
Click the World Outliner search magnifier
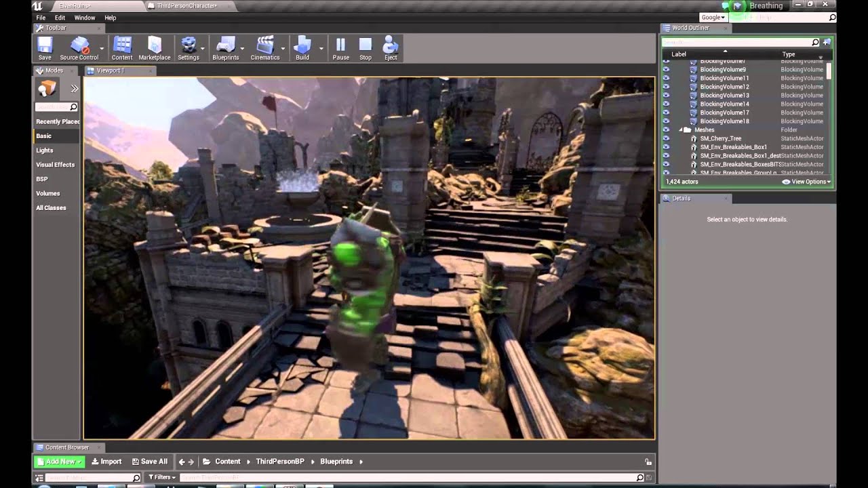(x=815, y=42)
